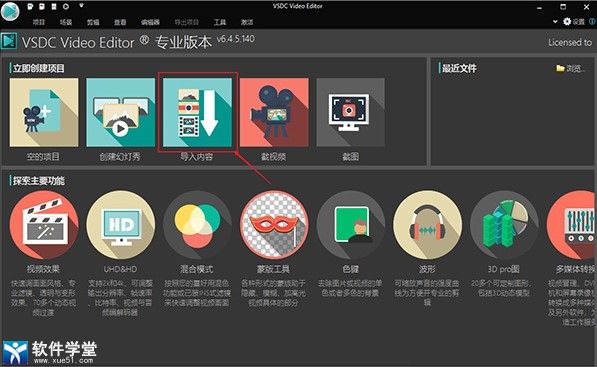Open the 导出项目 (Export project) tab
Viewport: 597px width, 367px height.
click(x=187, y=22)
